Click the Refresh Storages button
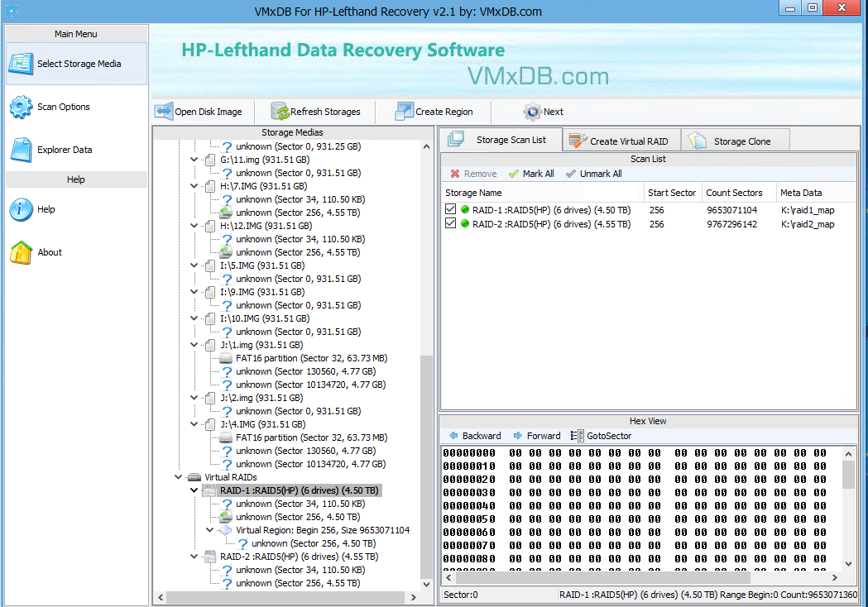The width and height of the screenshot is (868, 607). 315,112
